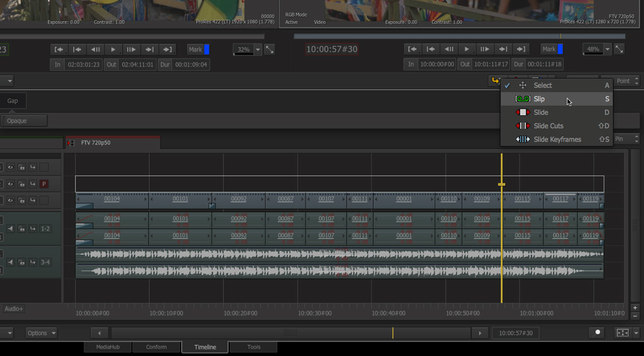The image size is (644, 356).
Task: Open the 32% viewer zoom dropdown
Action: click(258, 49)
